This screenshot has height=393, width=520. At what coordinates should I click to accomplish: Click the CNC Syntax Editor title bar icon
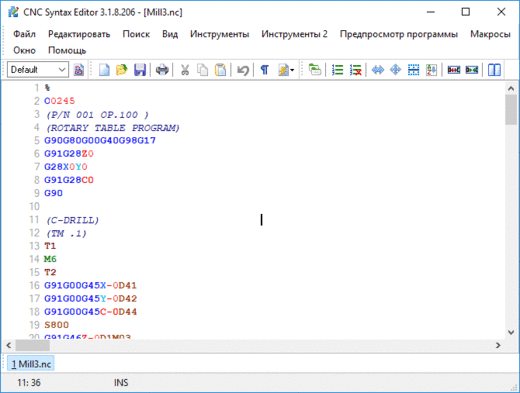tap(13, 12)
